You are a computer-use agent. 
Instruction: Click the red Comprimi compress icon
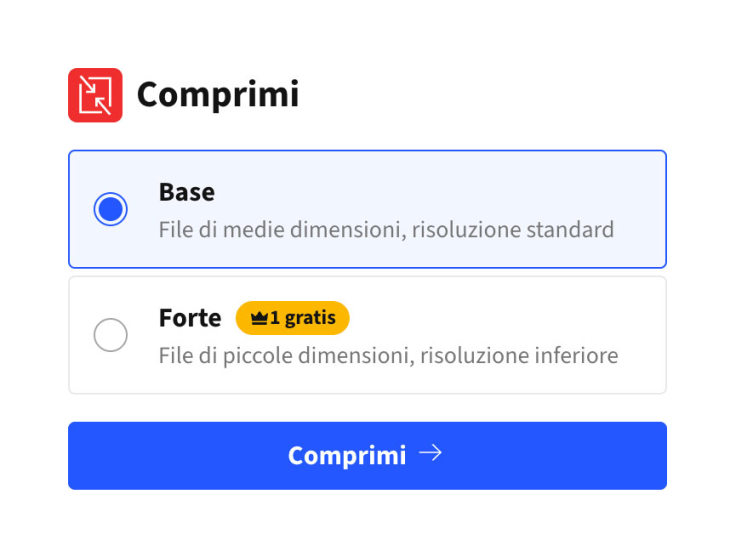coord(95,95)
